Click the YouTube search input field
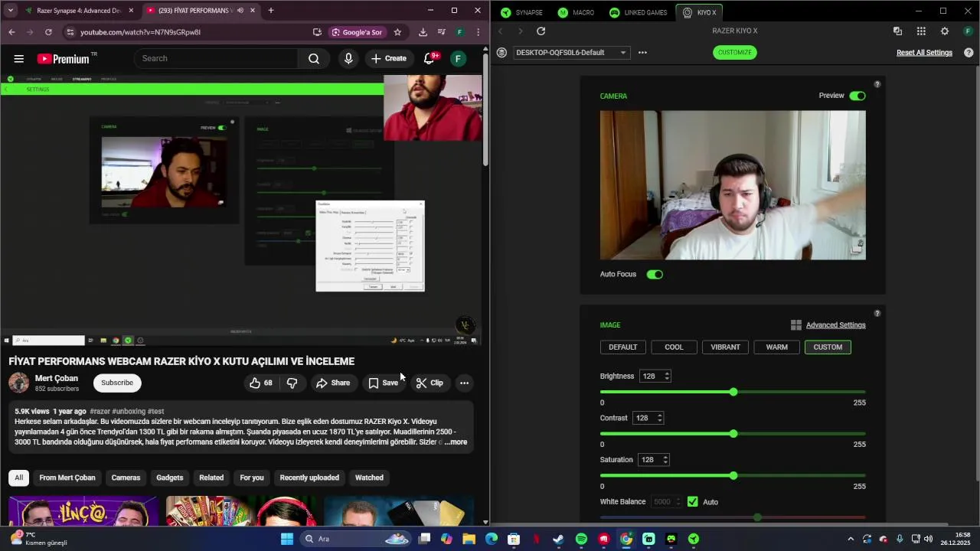This screenshot has width=980, height=551. point(217,59)
